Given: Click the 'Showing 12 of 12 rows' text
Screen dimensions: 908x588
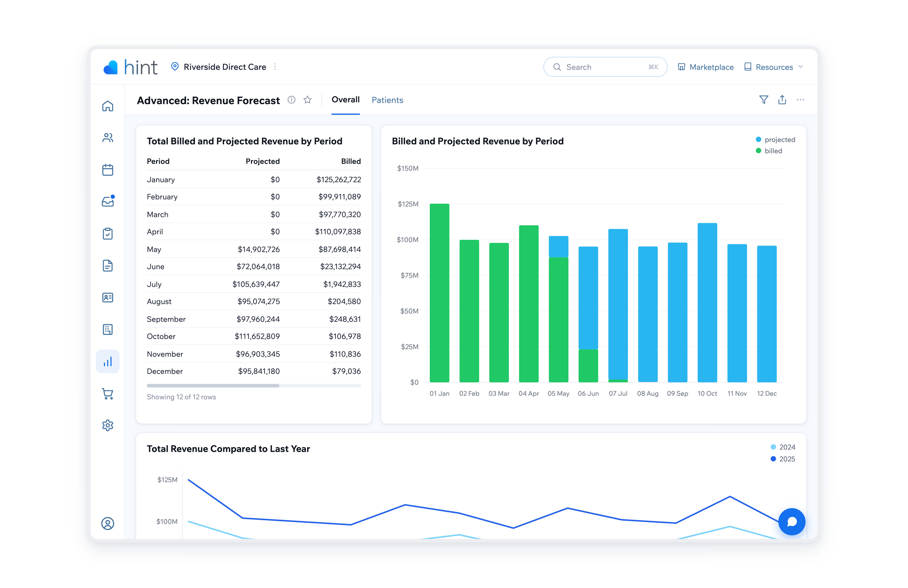Looking at the screenshot, I should 181,397.
